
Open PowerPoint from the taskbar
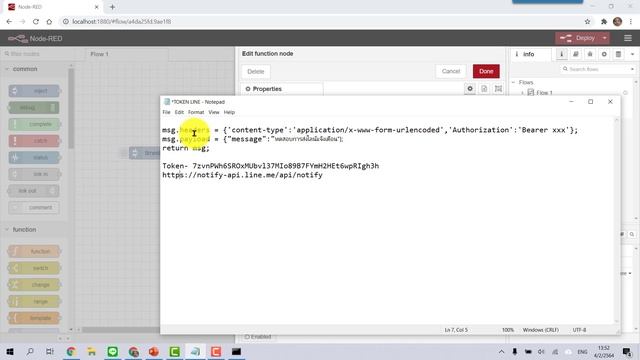click(154, 351)
